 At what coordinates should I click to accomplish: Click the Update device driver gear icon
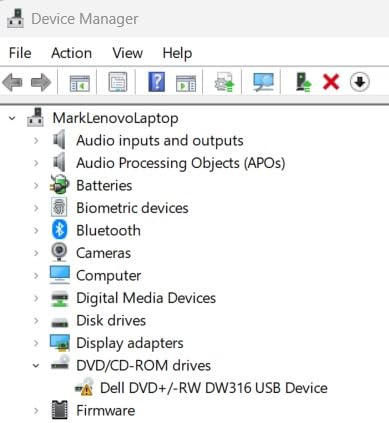(225, 82)
